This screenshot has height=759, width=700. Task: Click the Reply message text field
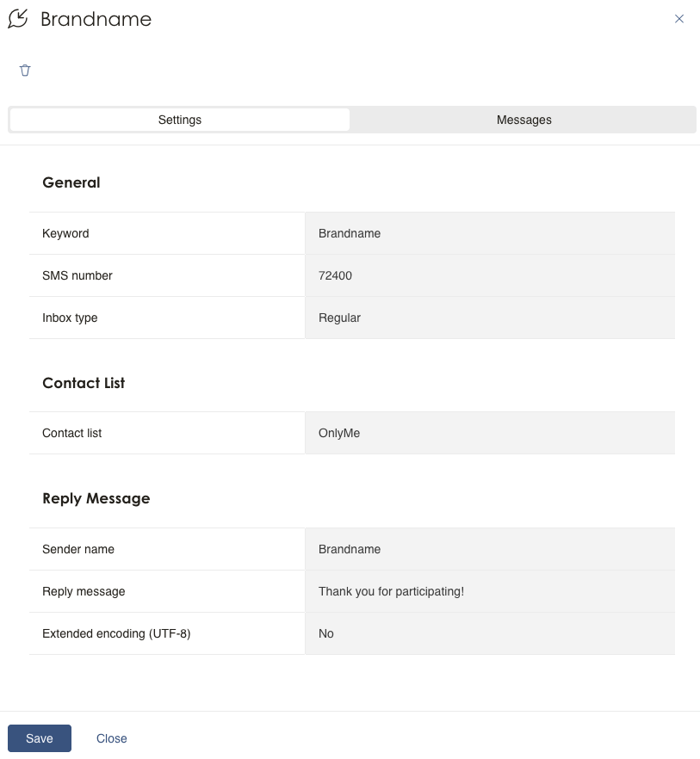pyautogui.click(x=489, y=591)
